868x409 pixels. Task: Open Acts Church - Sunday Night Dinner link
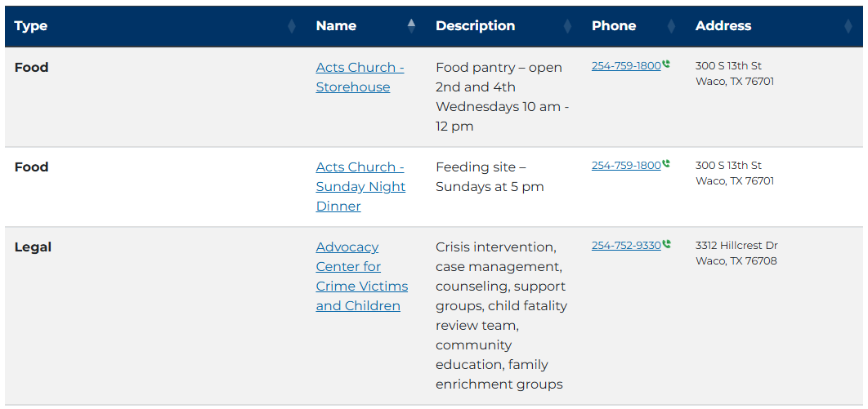360,187
